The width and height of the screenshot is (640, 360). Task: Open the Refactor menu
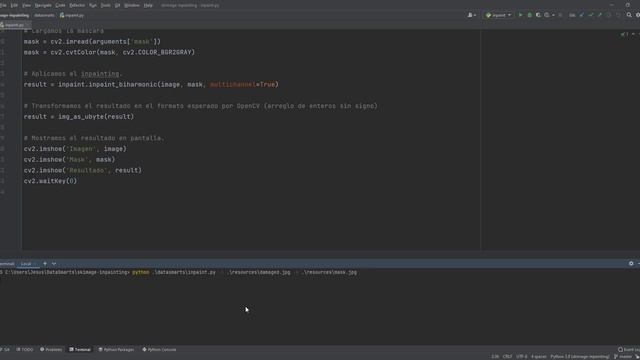[77, 5]
